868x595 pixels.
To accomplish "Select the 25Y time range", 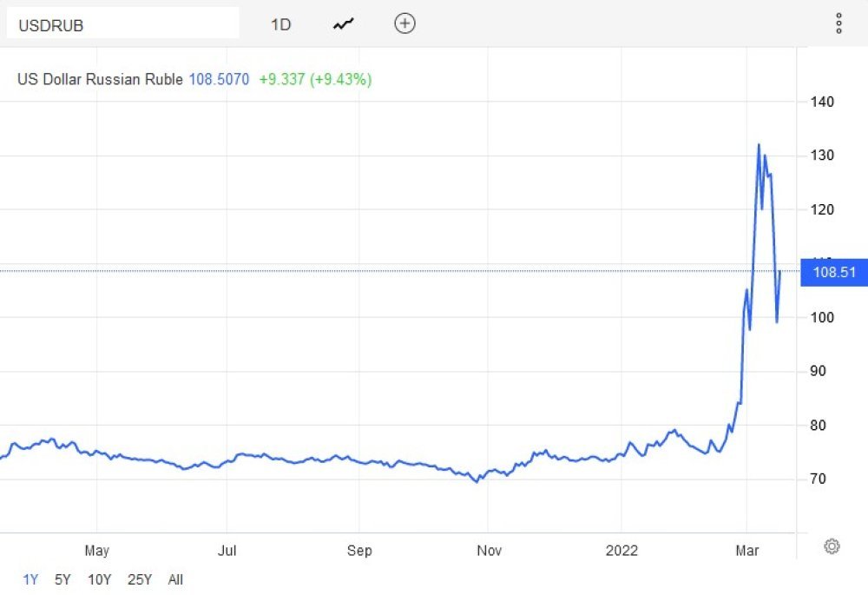I will [x=140, y=579].
